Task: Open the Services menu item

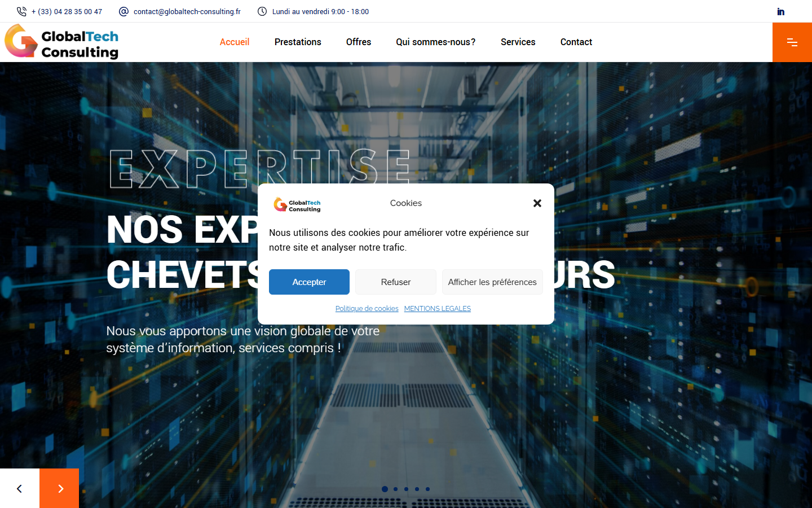Action: 518,42
